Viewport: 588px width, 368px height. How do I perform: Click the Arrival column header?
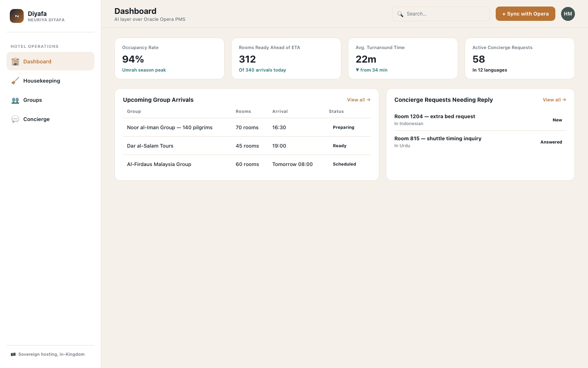click(x=280, y=112)
